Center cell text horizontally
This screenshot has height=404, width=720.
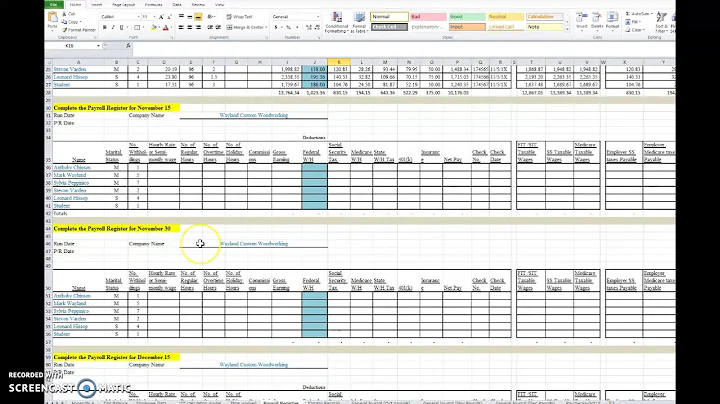(190, 28)
